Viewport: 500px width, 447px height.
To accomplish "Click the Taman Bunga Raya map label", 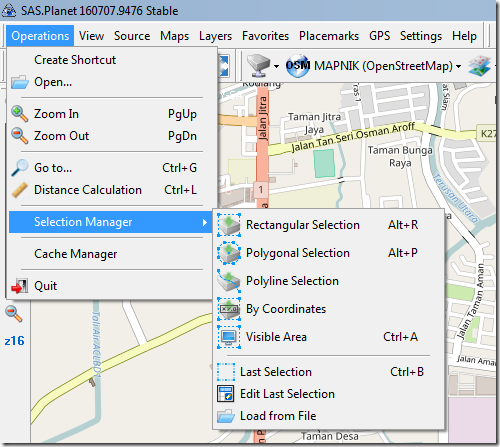I will 400,157.
